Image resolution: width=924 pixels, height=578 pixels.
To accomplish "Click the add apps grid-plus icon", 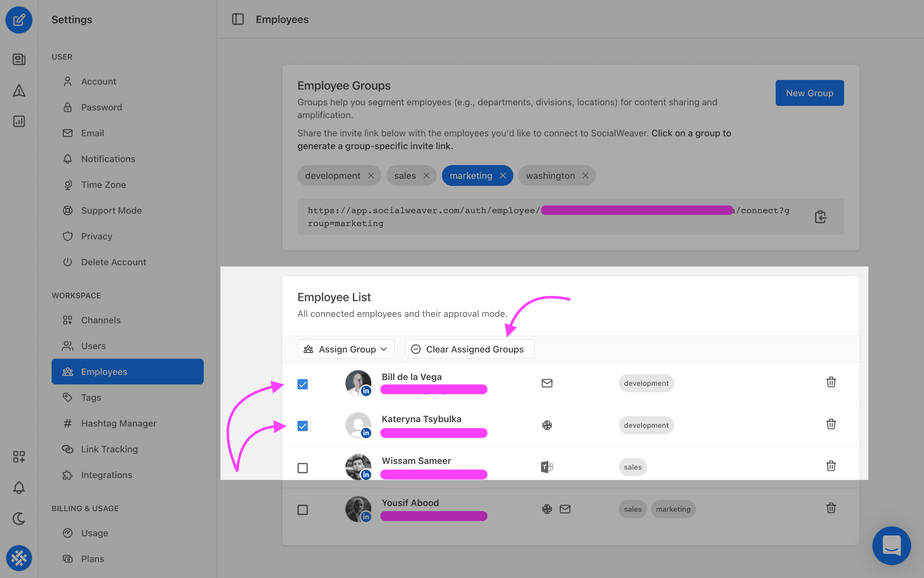I will pos(19,457).
